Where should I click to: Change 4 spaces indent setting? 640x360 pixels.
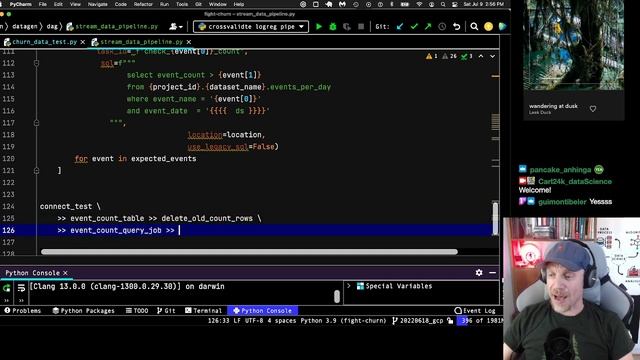tap(282, 321)
